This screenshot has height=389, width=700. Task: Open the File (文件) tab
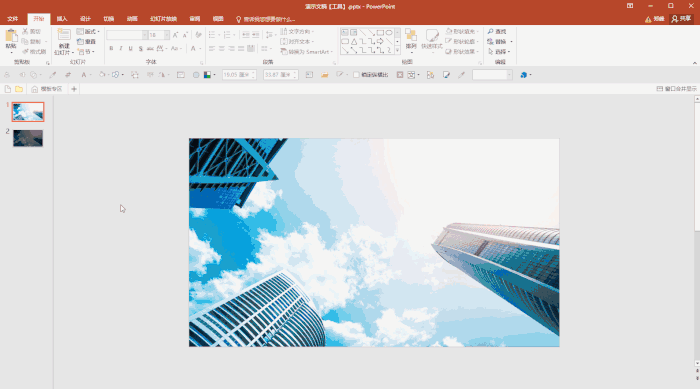[12, 19]
